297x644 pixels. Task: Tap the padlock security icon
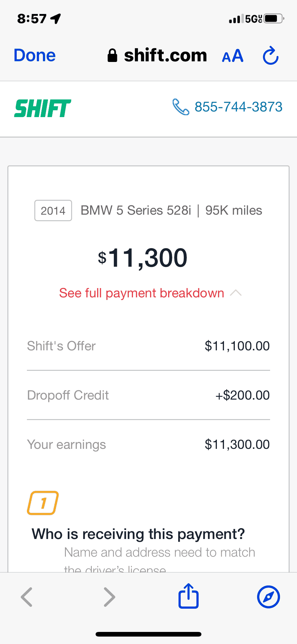point(112,56)
